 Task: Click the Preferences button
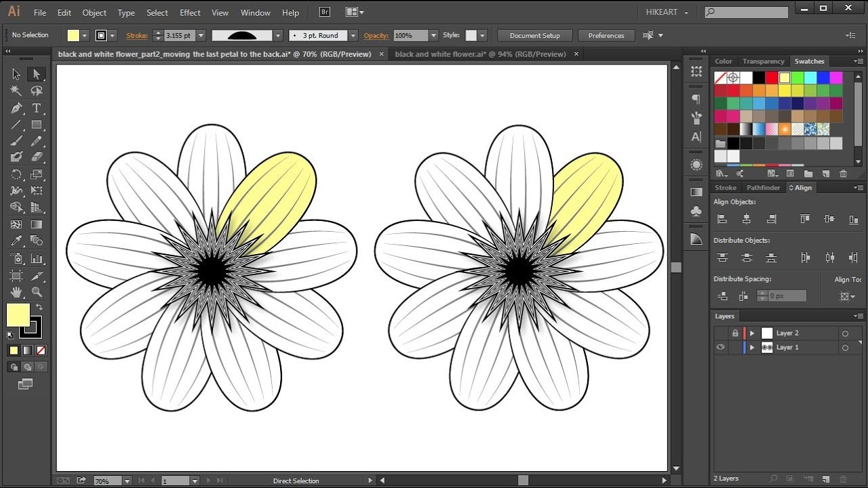tap(606, 35)
